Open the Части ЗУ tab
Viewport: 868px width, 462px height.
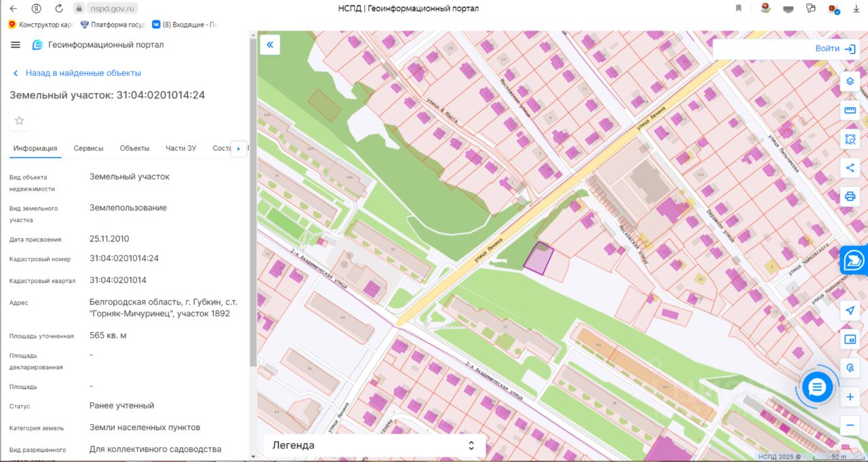point(180,149)
